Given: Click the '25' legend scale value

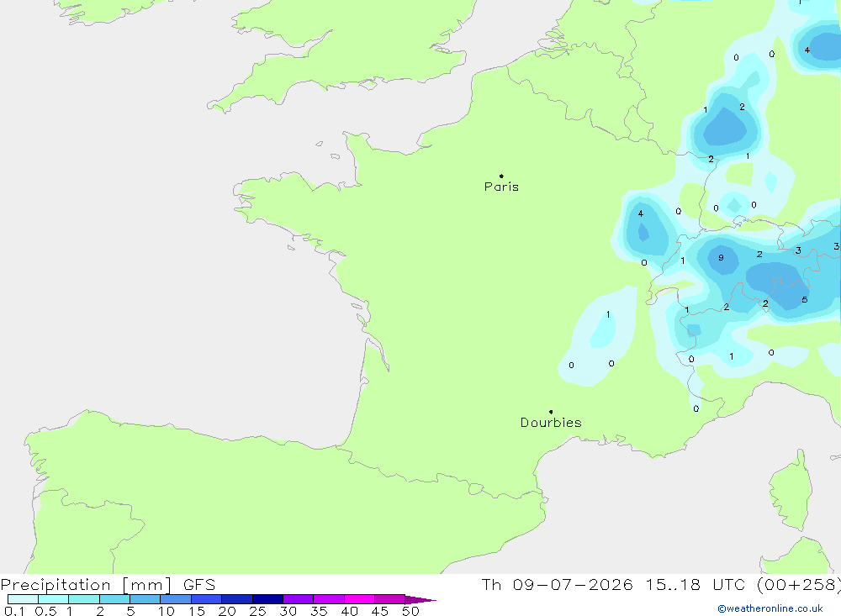Looking at the screenshot, I should pos(258,611).
